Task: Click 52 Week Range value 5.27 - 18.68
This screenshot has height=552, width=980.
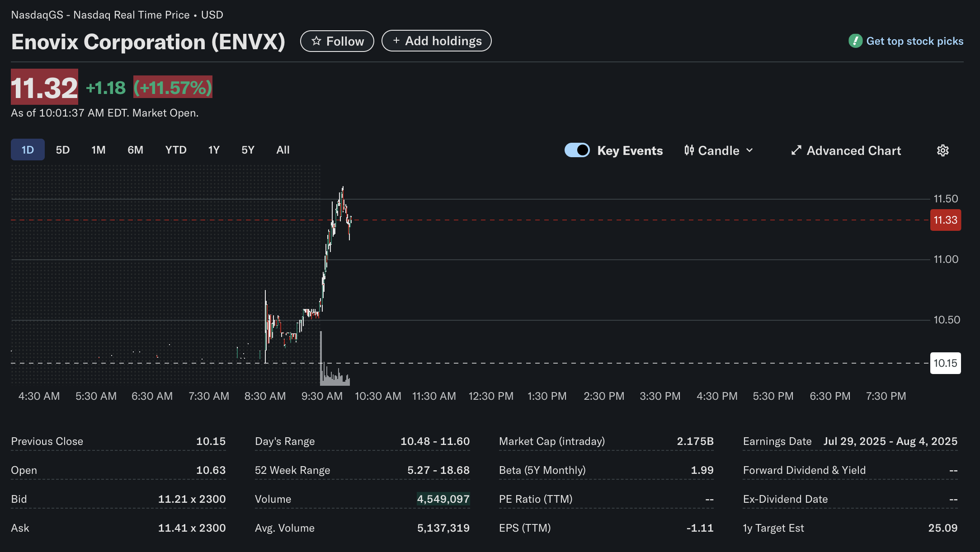Action: click(x=438, y=470)
